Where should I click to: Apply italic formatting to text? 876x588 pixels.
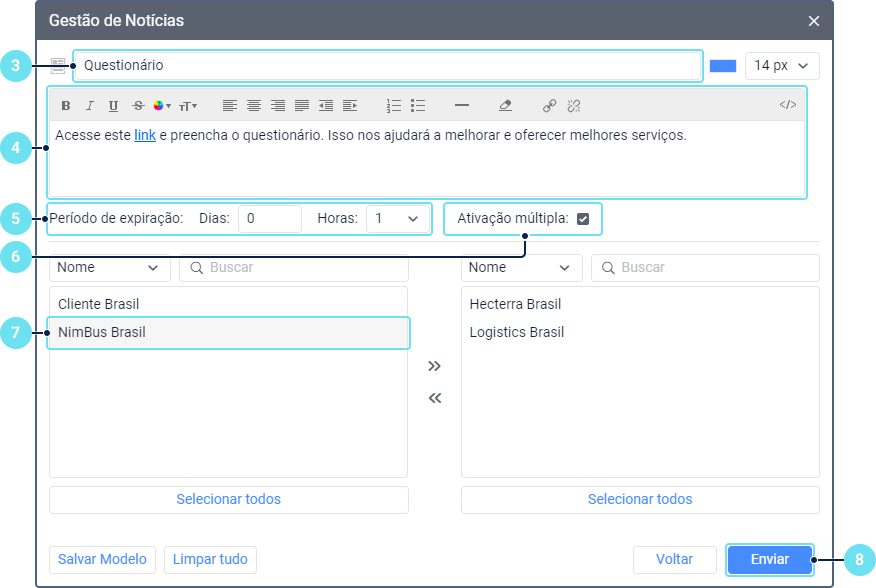click(89, 105)
